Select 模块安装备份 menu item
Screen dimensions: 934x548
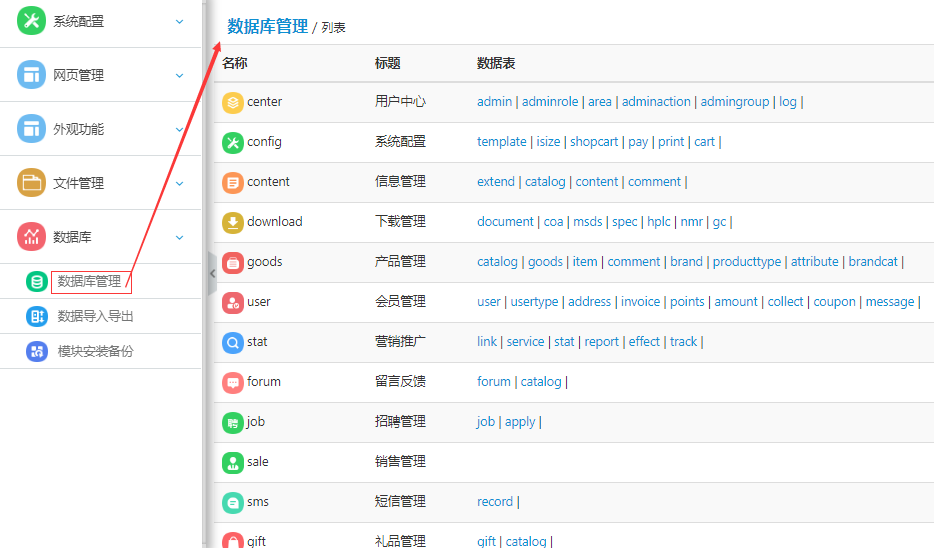click(x=95, y=351)
